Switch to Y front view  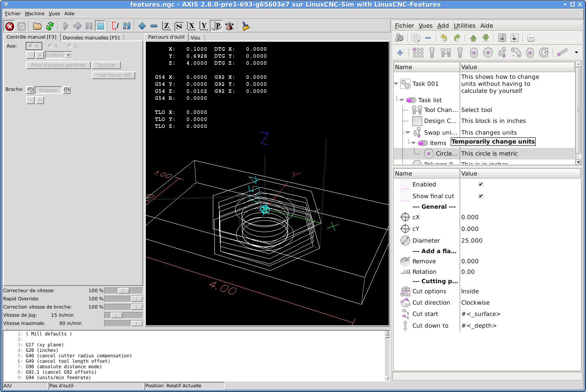tap(204, 26)
